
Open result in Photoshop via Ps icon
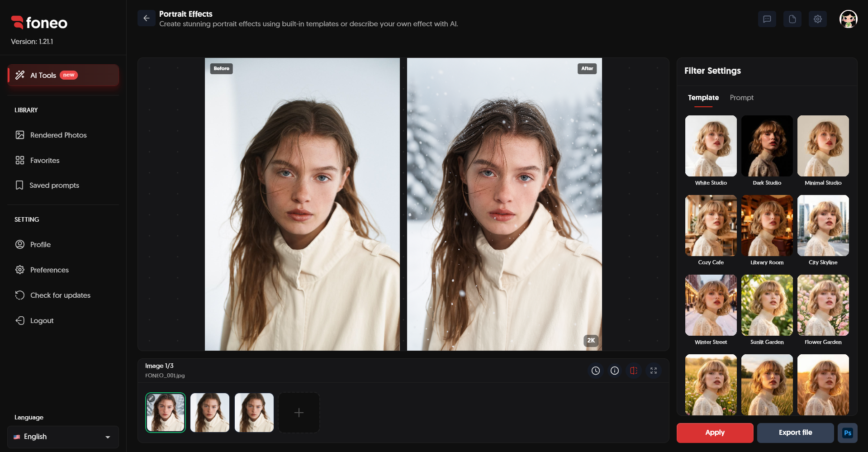[x=847, y=433]
